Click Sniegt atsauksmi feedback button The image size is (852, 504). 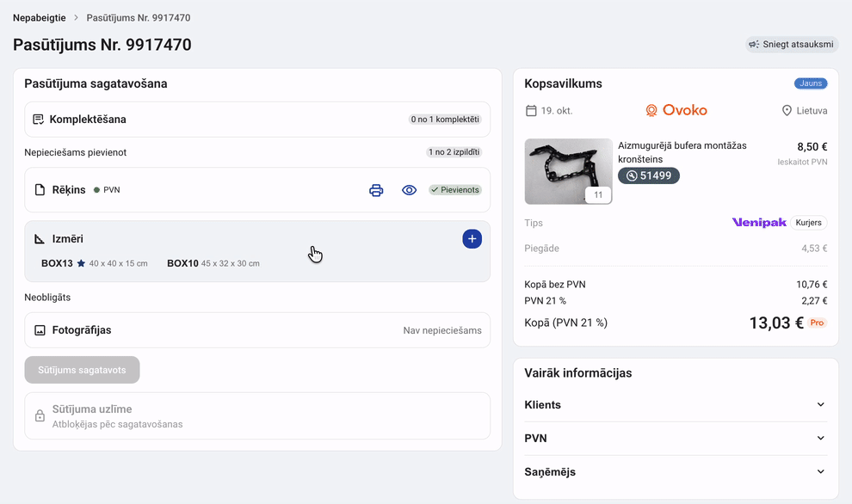[x=792, y=45]
